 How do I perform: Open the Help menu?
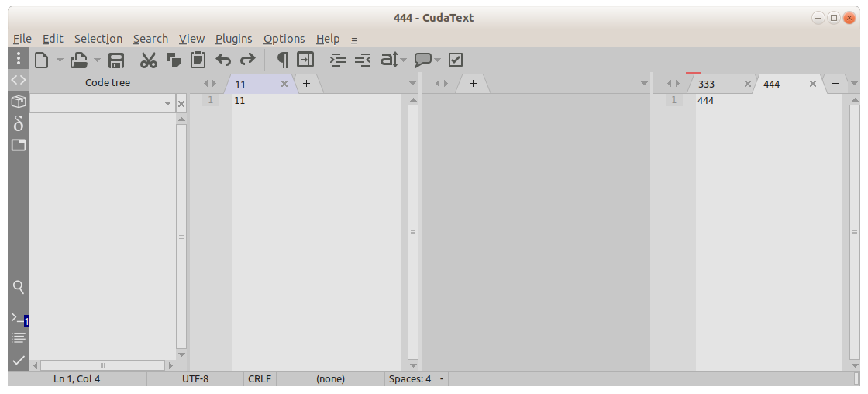pos(328,39)
